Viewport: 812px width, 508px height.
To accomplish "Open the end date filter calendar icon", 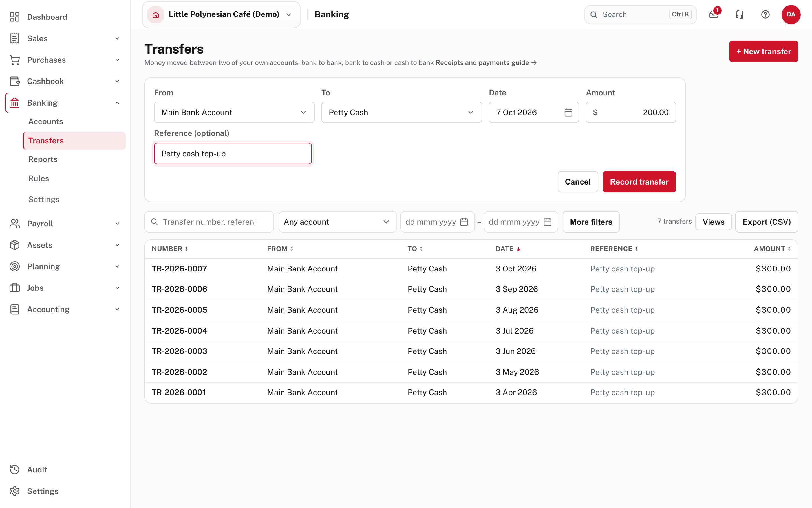I will pyautogui.click(x=548, y=222).
